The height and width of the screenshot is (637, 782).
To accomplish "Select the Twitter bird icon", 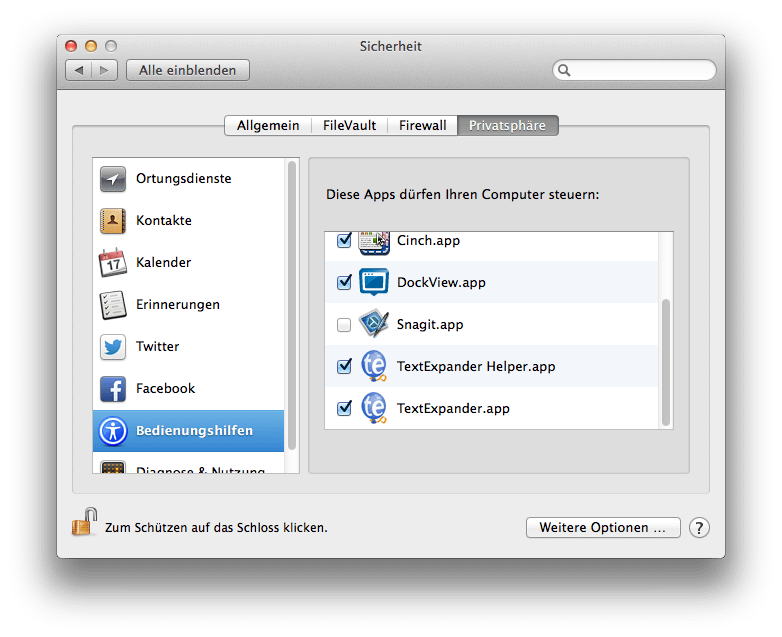I will (113, 347).
